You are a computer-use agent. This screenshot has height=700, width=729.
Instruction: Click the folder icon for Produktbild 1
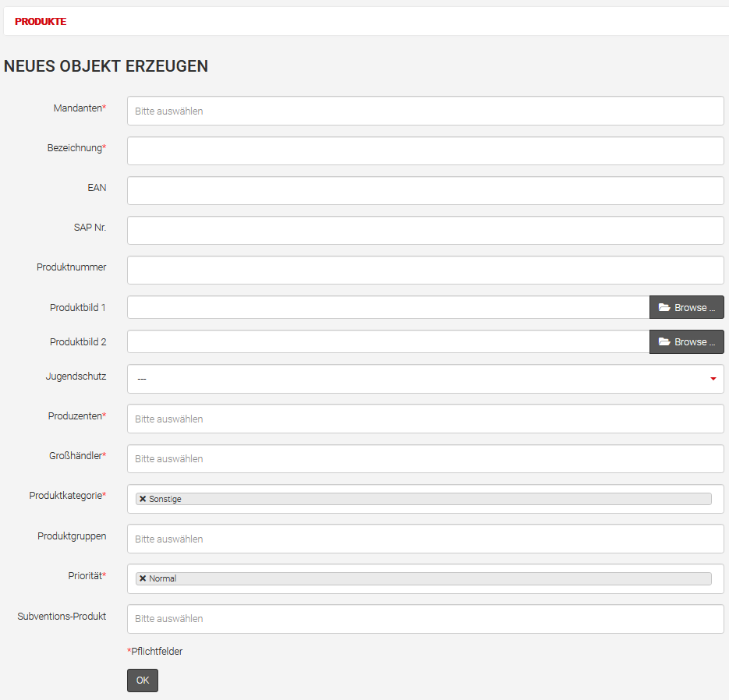[664, 308]
